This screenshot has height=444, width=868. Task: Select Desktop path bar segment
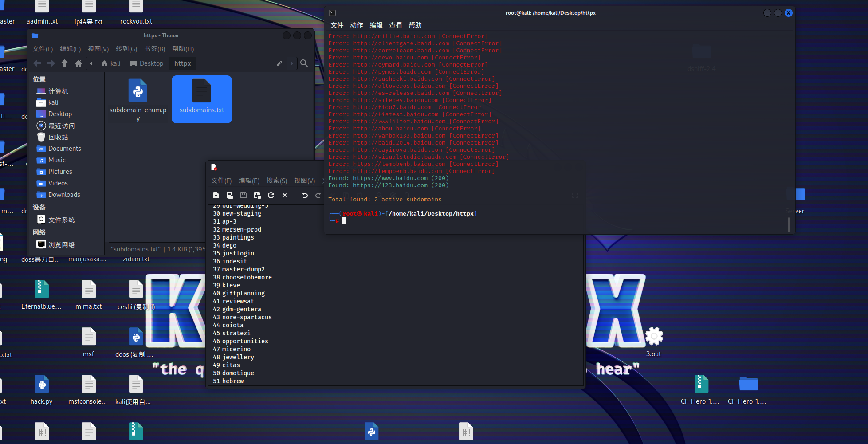tap(147, 63)
